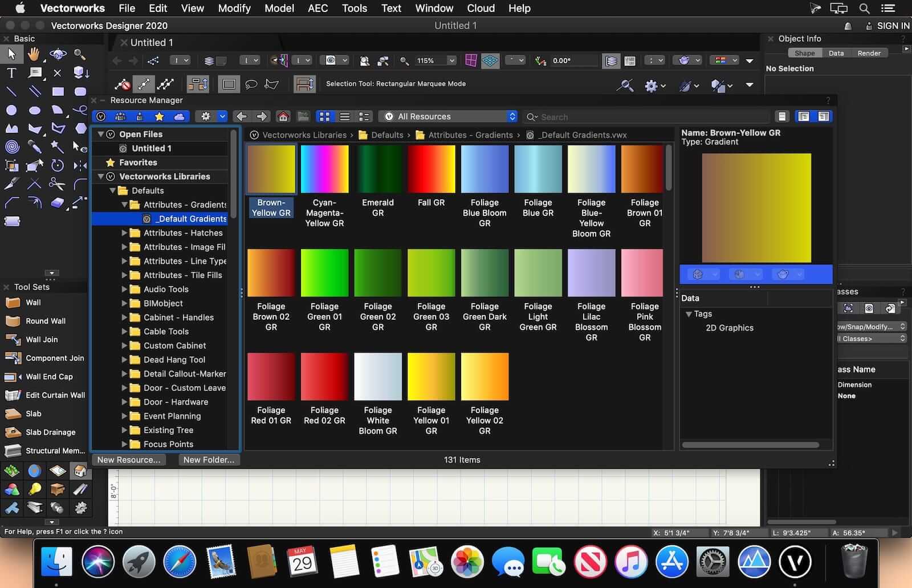Collapse the Tags section in Data pane

(689, 314)
